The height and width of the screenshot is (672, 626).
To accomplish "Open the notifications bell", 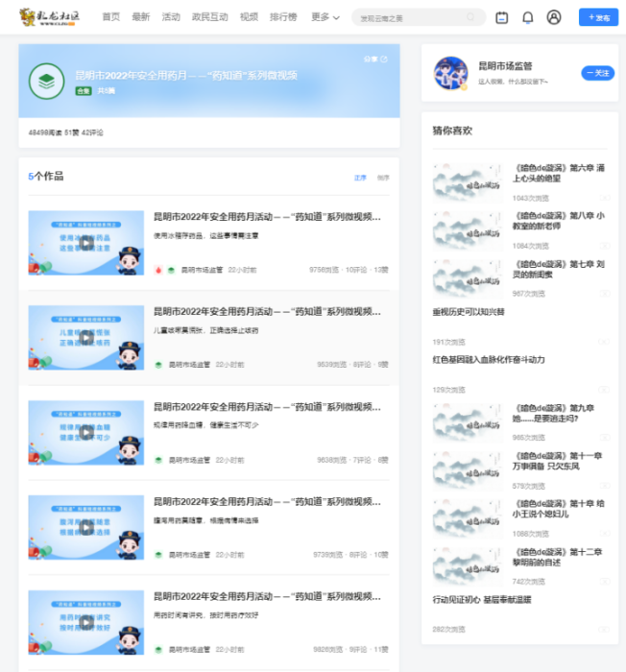I will click(x=528, y=17).
